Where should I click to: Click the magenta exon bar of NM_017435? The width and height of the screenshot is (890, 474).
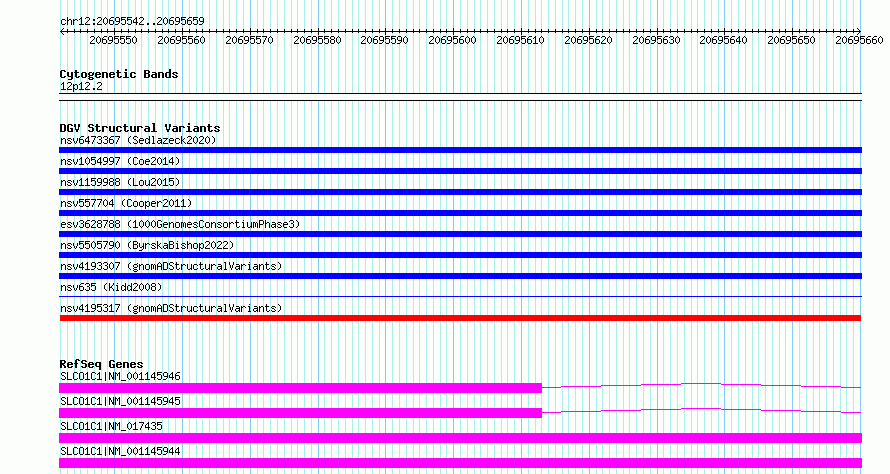point(460,438)
